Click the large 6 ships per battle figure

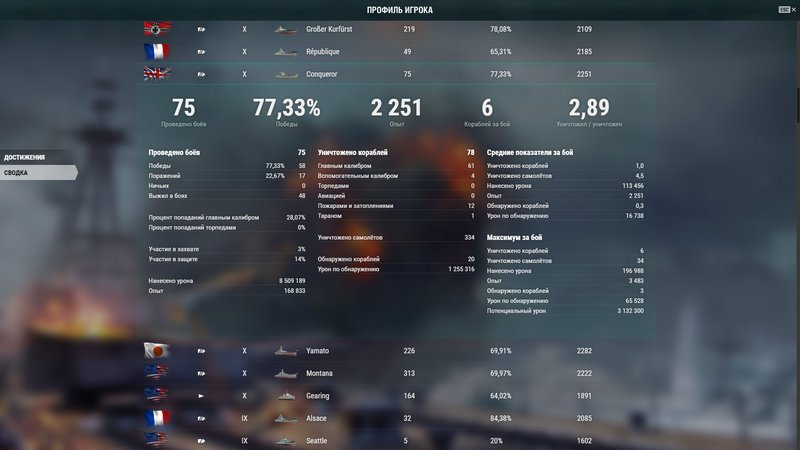(487, 108)
